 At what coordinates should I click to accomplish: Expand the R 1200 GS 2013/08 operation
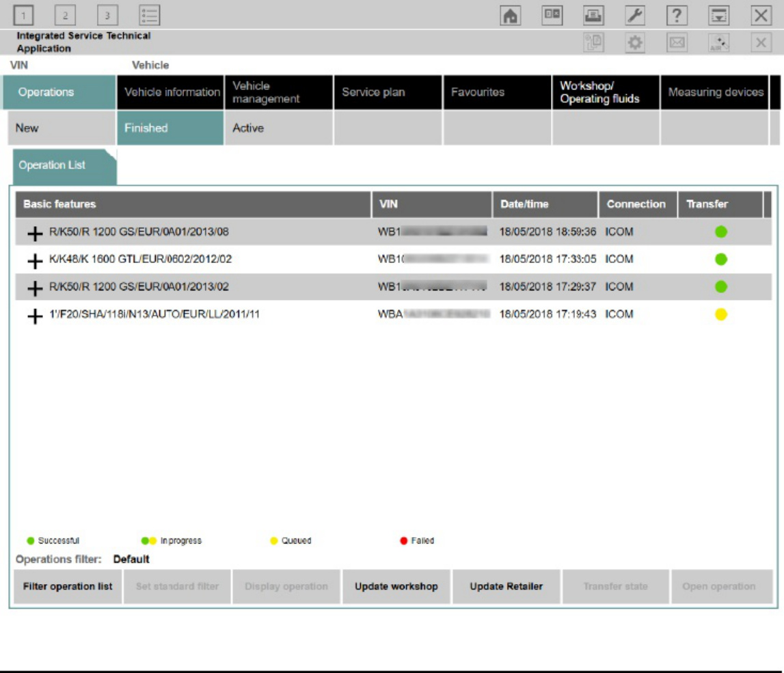[34, 233]
